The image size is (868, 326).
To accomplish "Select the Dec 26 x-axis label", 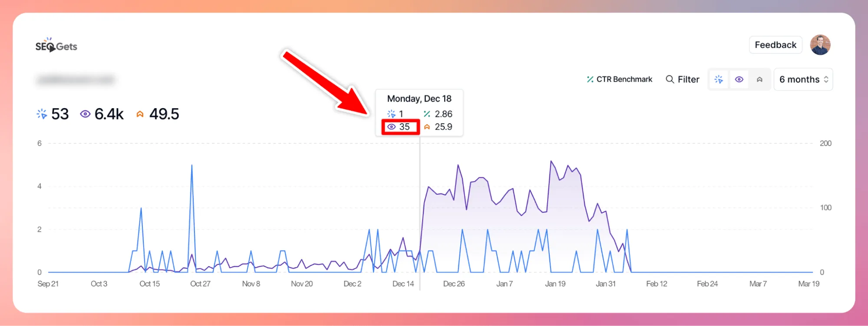I will coord(454,284).
